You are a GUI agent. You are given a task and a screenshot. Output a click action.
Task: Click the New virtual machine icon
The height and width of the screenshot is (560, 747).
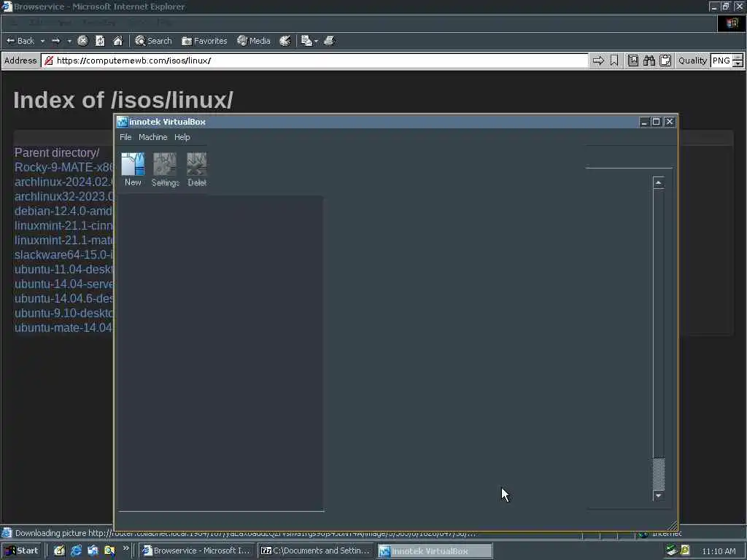tap(133, 169)
